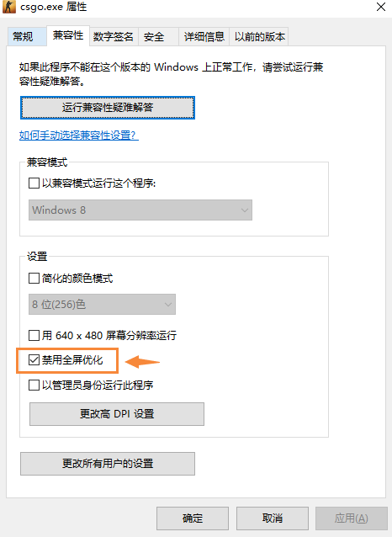The height and width of the screenshot is (537, 392).
Task: Open the 详细信息 tab
Action: (204, 36)
